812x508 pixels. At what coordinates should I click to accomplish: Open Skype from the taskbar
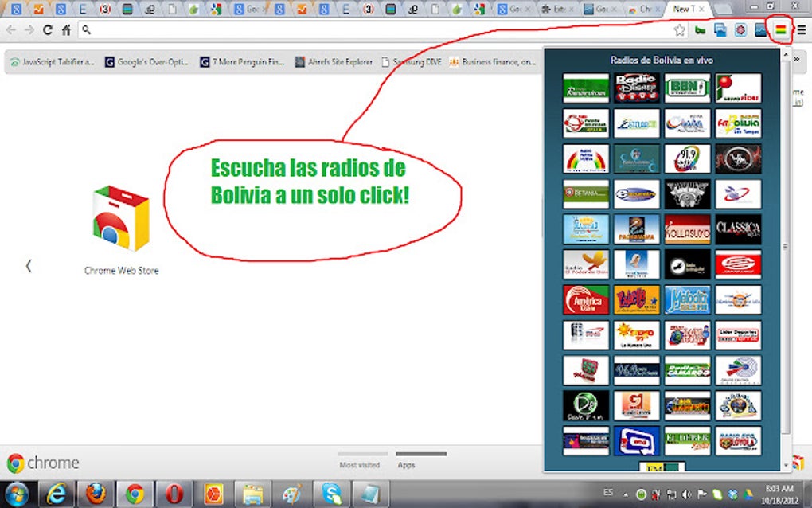pyautogui.click(x=331, y=494)
